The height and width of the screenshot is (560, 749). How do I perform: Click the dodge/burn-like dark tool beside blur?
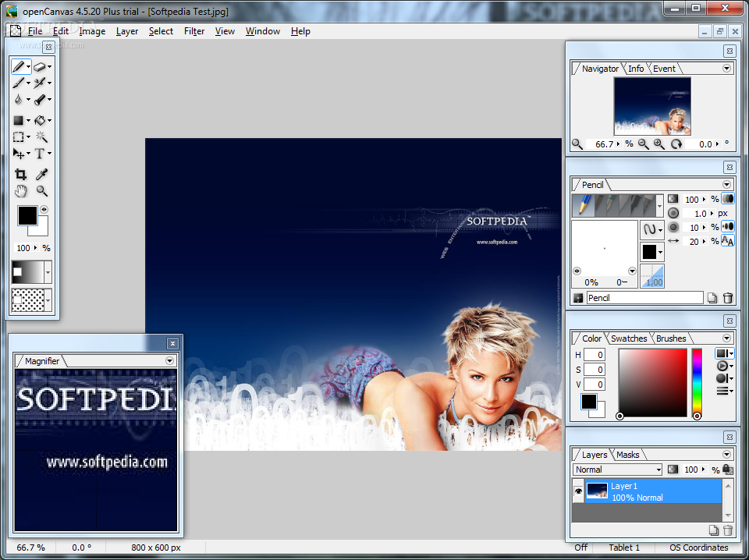tap(40, 99)
